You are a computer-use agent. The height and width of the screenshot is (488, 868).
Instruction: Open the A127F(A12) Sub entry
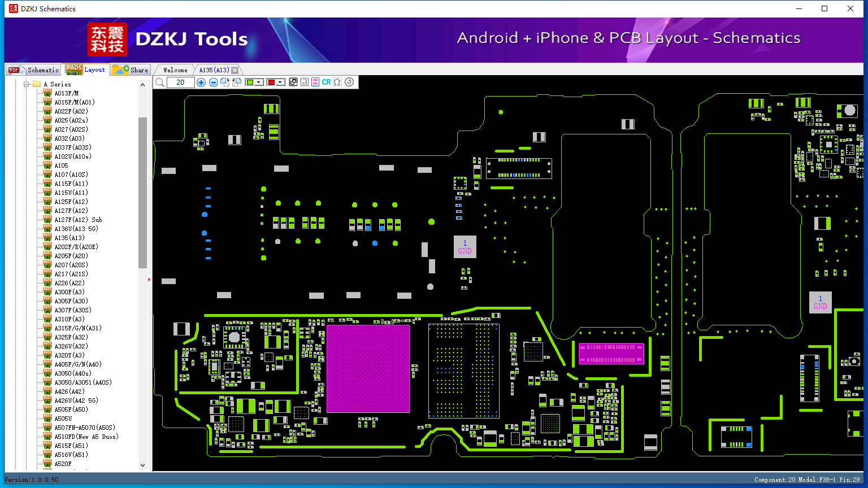[78, 220]
